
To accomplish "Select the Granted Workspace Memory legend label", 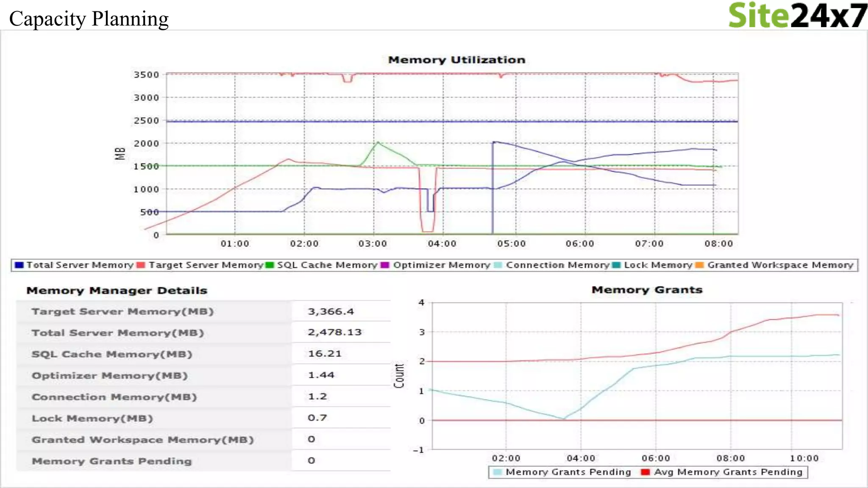I will point(780,265).
